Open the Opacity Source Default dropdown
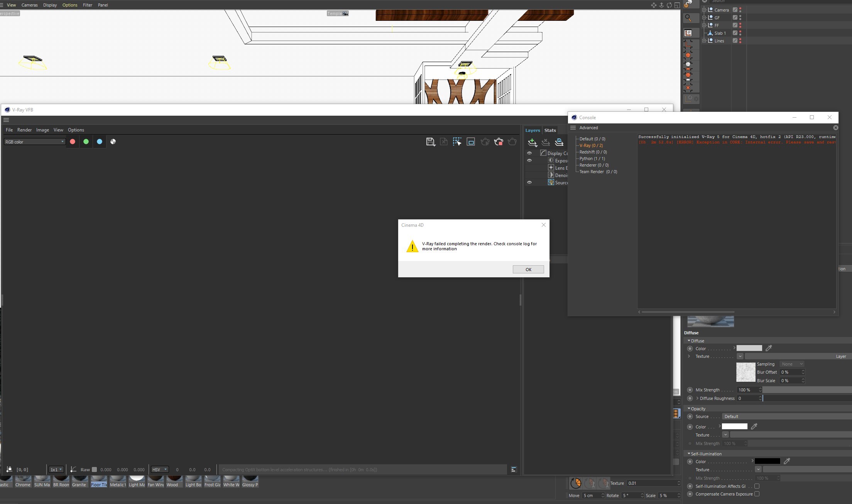This screenshot has height=504, width=852. (x=786, y=416)
